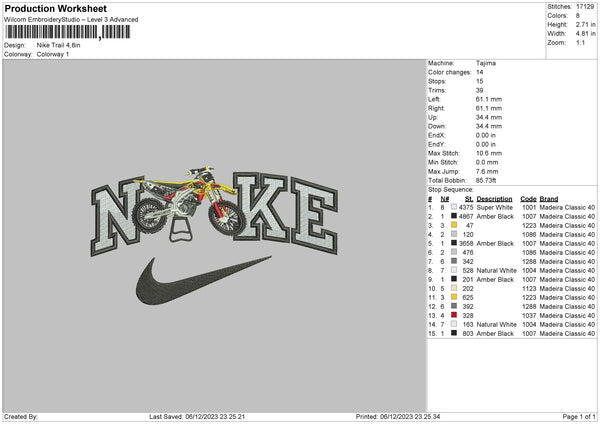Screen dimensions: 600x424
Task: Click the design name Nike Trail 4,8in
Action: 59,45
